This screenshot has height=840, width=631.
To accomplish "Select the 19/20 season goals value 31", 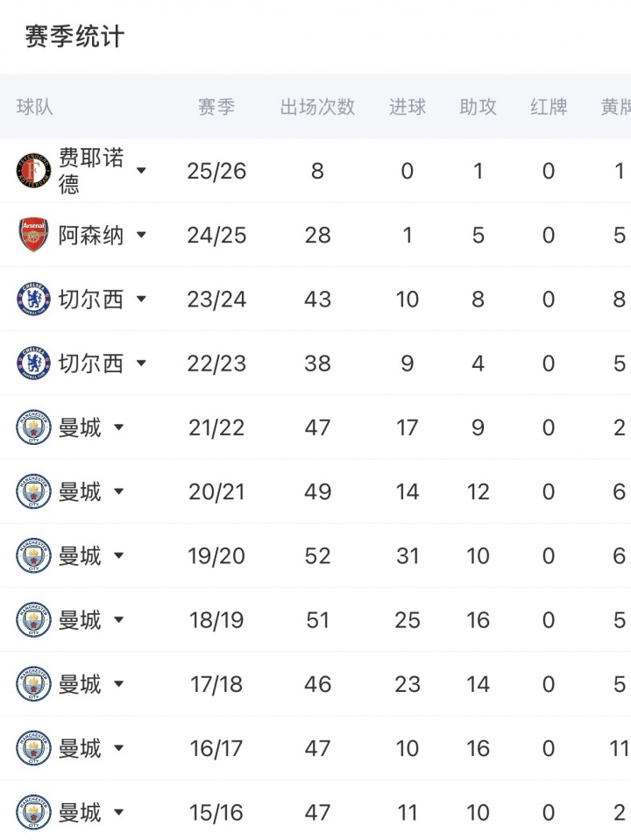I will pyautogui.click(x=408, y=556).
